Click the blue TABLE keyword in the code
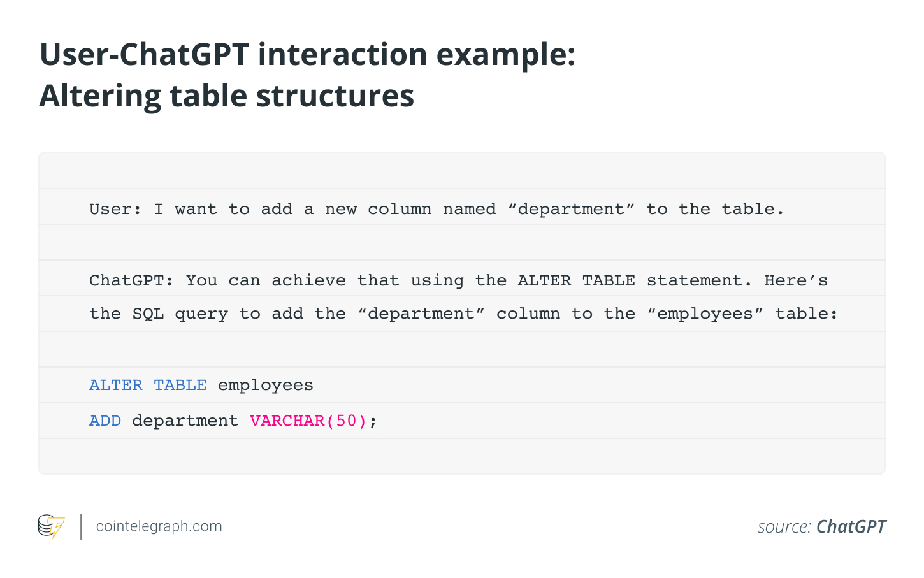This screenshot has width=924, height=578. pos(180,385)
